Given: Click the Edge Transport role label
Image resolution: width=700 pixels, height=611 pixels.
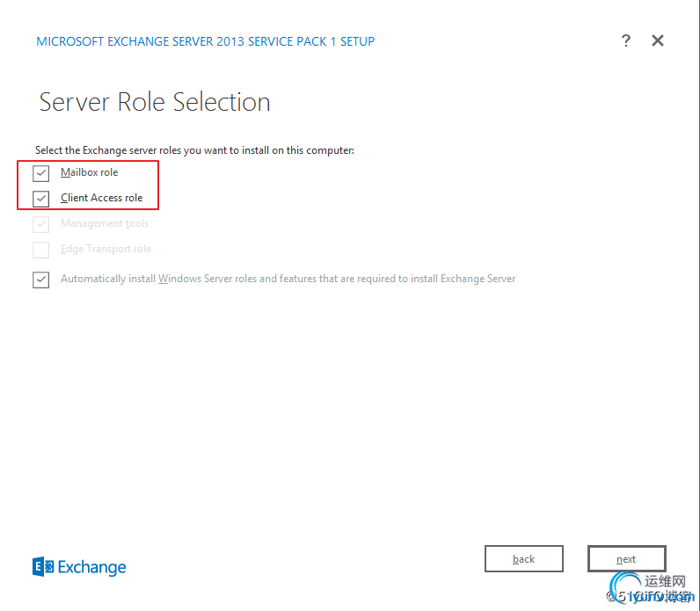Looking at the screenshot, I should click(x=106, y=249).
